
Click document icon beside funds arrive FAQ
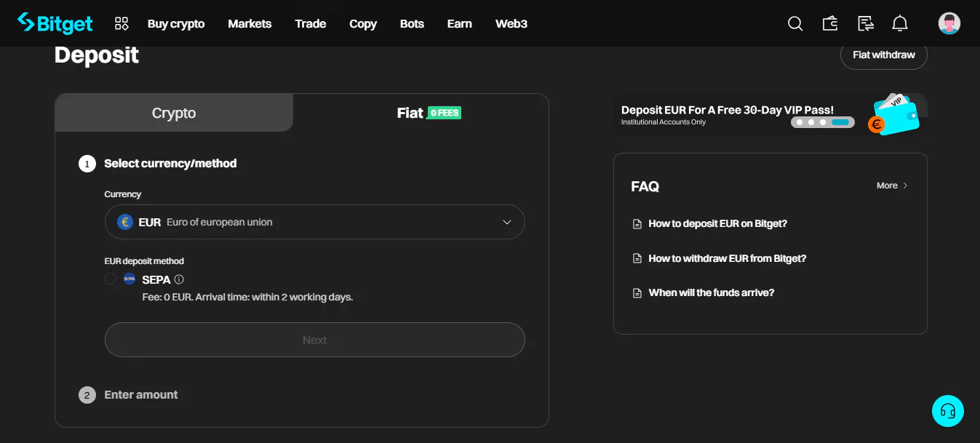coord(637,293)
